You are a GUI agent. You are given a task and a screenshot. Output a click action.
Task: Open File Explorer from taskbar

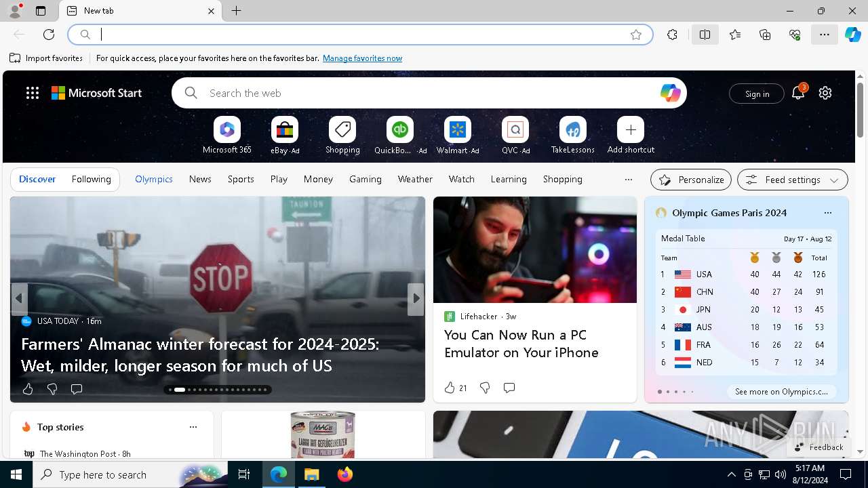pyautogui.click(x=311, y=474)
